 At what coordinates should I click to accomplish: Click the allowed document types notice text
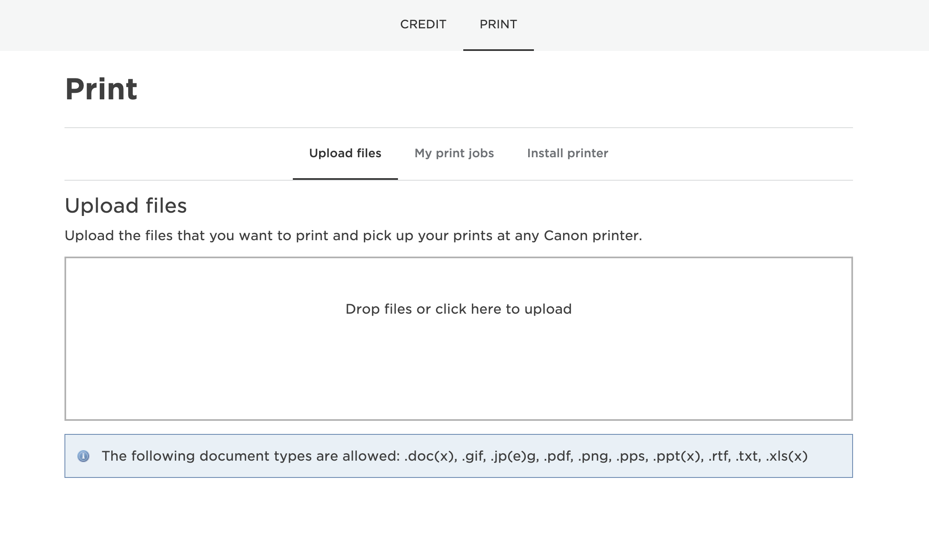251,456
